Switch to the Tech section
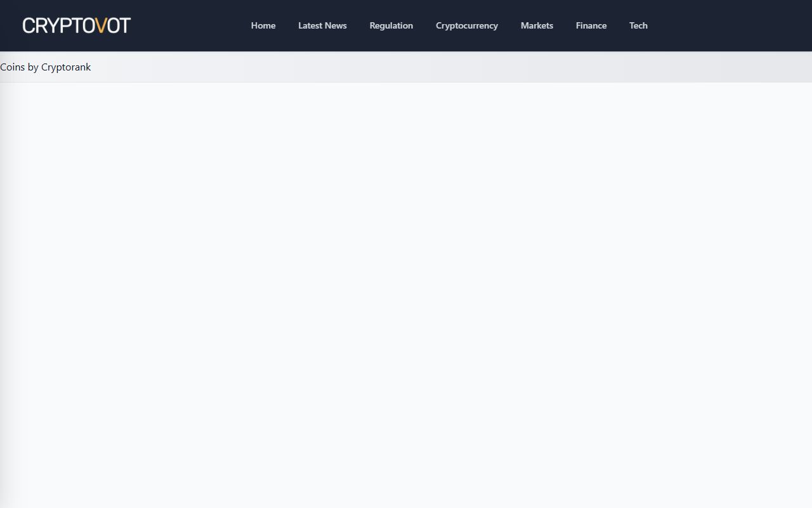 pos(638,25)
